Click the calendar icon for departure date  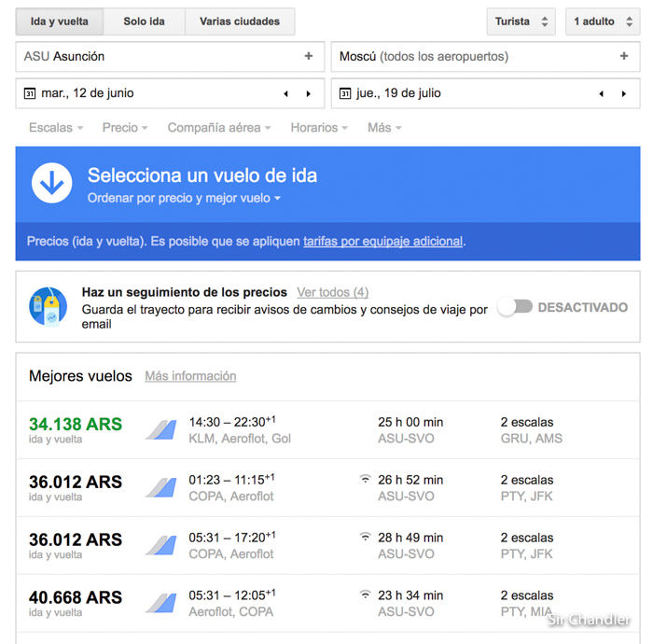tap(29, 93)
